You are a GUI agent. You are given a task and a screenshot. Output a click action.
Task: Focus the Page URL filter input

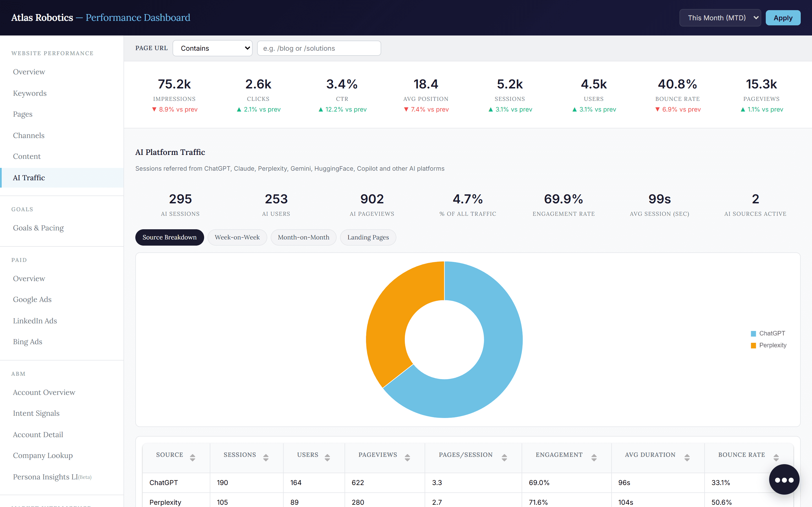(x=319, y=48)
